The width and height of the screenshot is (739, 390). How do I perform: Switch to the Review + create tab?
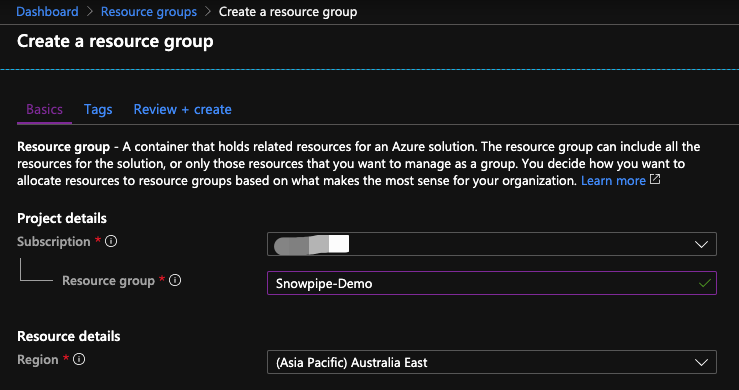tap(182, 109)
